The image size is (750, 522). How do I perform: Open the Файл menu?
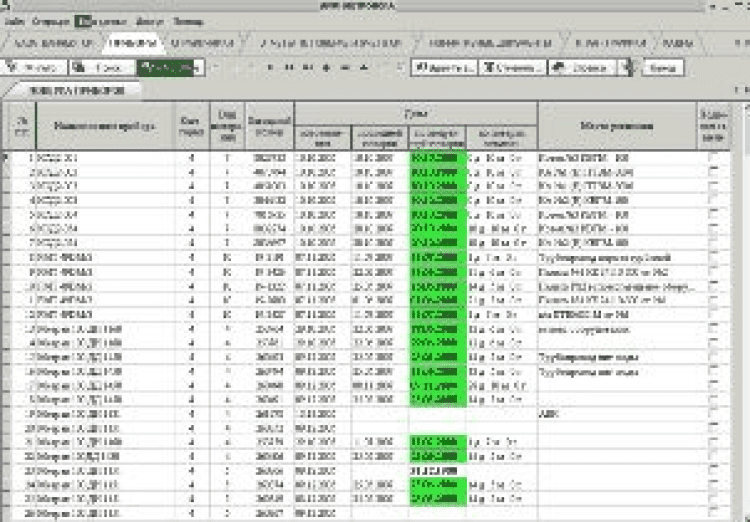tap(14, 20)
